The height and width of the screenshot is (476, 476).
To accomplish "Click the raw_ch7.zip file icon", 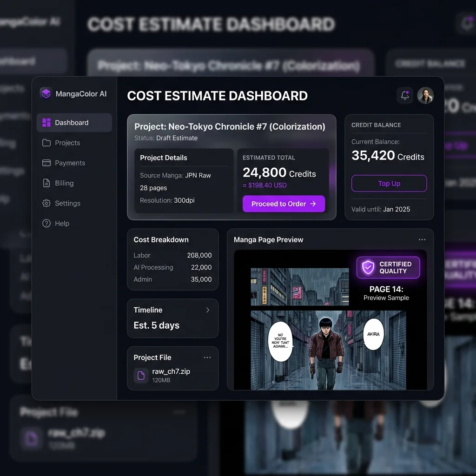I will (x=141, y=376).
